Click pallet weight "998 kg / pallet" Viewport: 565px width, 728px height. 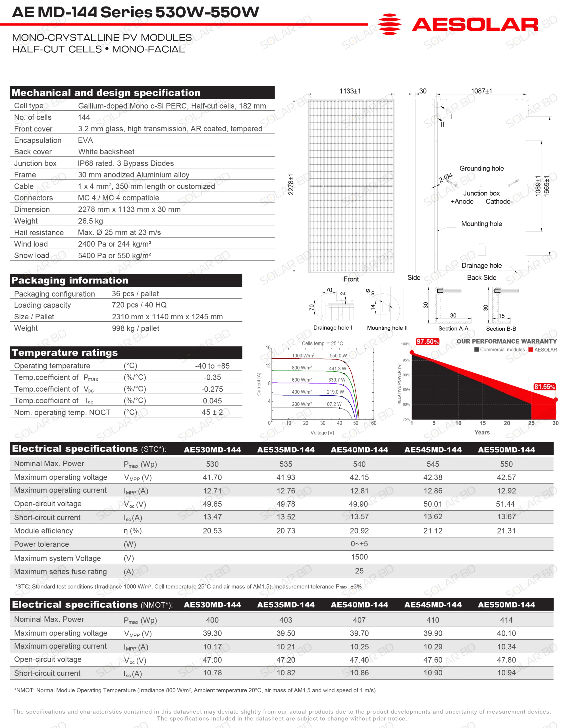(136, 328)
